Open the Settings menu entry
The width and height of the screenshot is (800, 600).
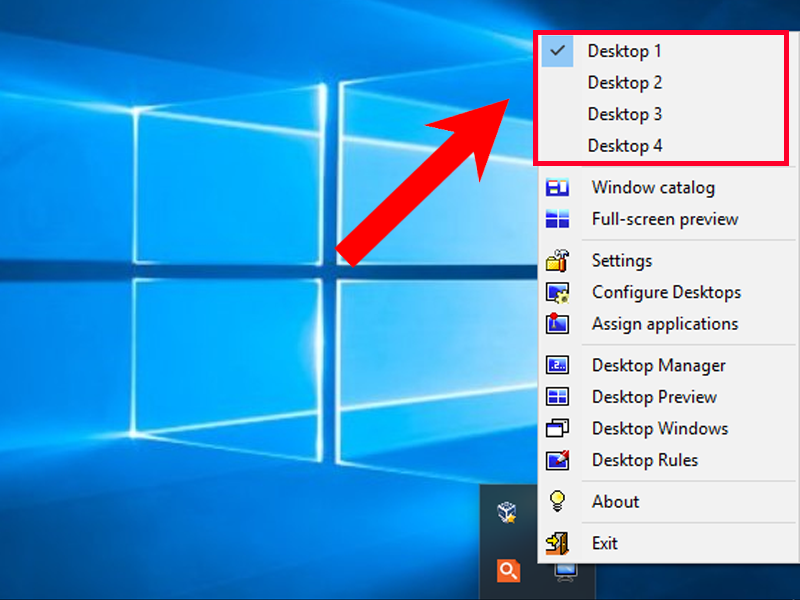click(668, 261)
